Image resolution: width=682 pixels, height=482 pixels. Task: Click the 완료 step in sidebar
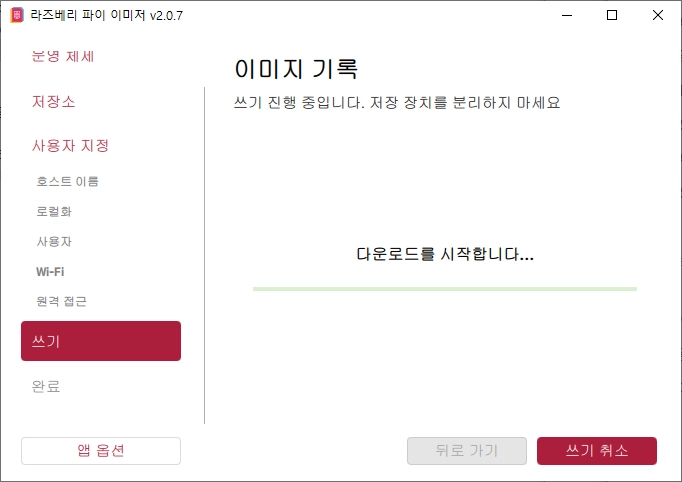(x=46, y=386)
